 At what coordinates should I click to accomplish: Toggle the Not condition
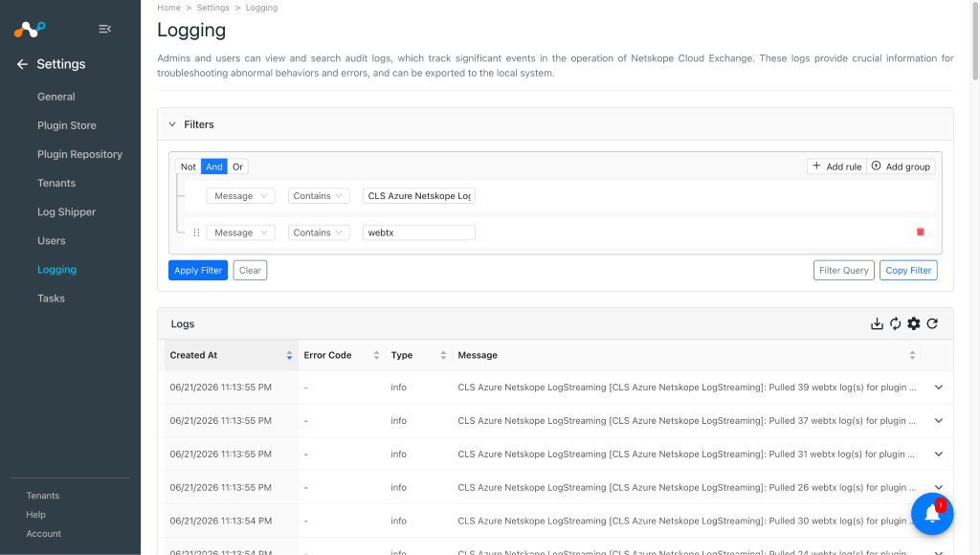189,166
